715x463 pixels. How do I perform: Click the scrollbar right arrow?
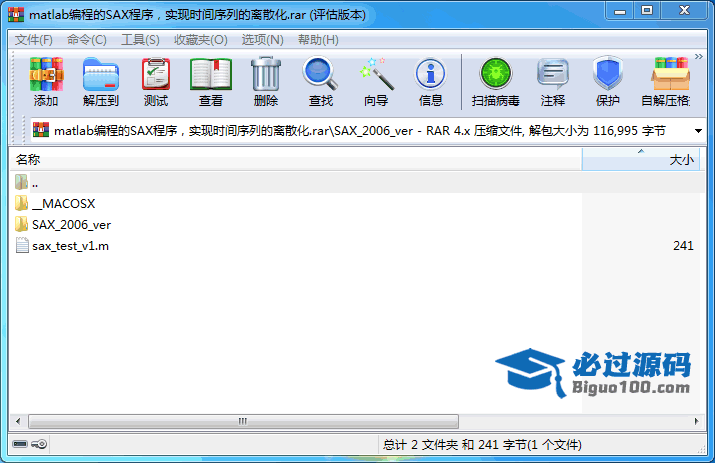pyautogui.click(x=696, y=421)
